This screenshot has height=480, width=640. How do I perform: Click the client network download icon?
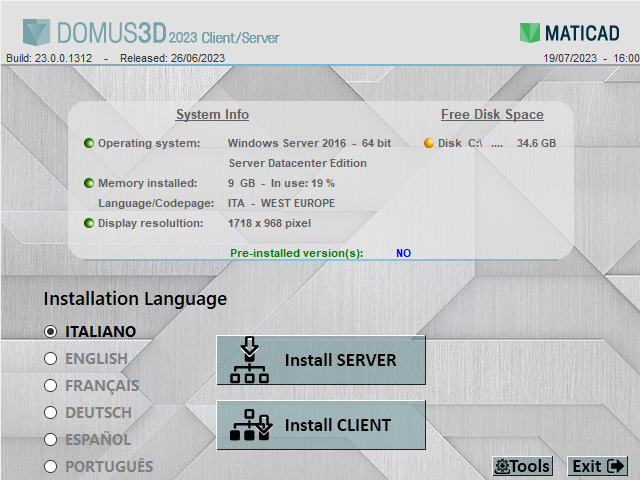[x=250, y=425]
